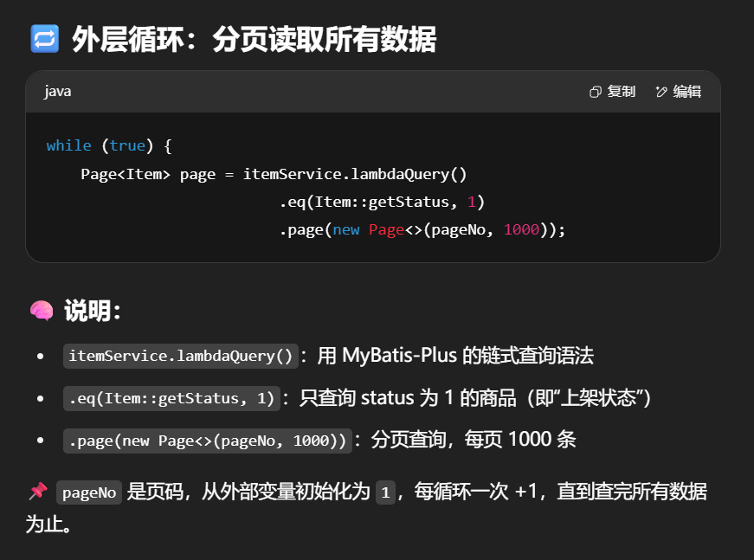Image resolution: width=754 pixels, height=560 pixels.
Task: Click the java language label
Action: pyautogui.click(x=58, y=91)
